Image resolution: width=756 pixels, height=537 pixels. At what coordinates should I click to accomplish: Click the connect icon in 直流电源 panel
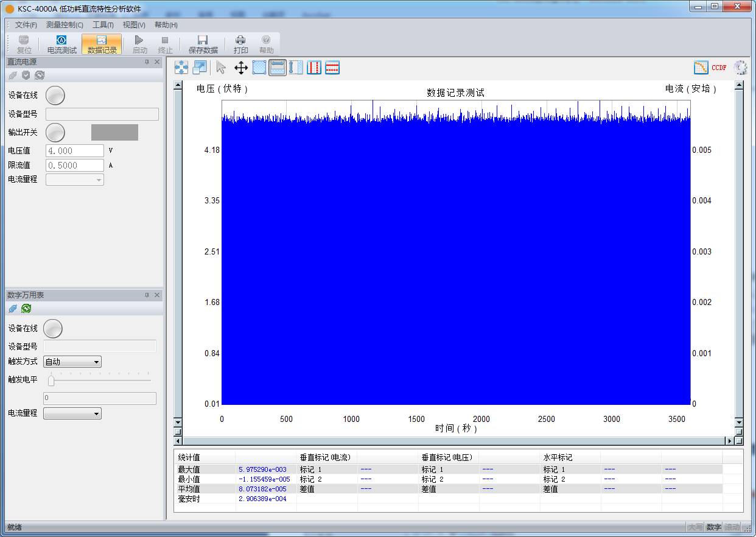pyautogui.click(x=13, y=75)
